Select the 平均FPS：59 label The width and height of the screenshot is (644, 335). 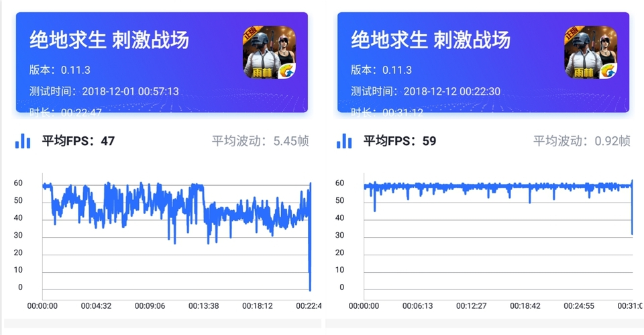click(400, 141)
